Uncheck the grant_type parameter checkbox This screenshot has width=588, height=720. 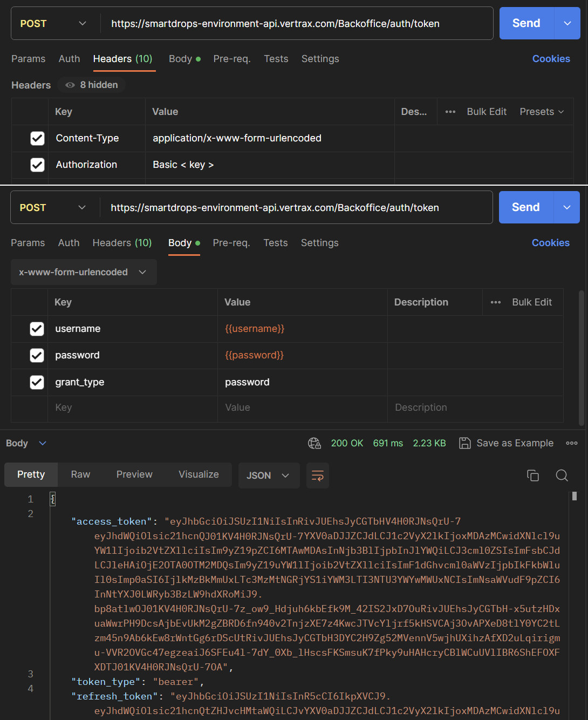click(x=37, y=382)
